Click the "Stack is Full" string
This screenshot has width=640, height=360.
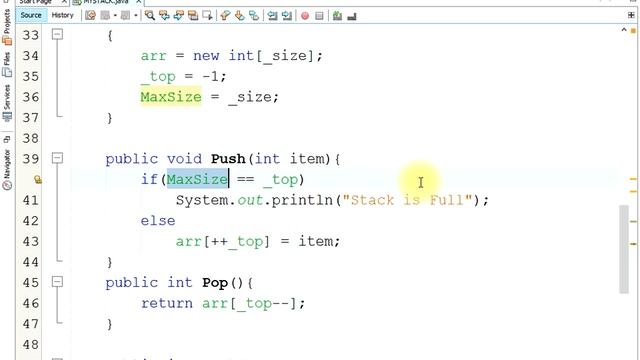coord(407,200)
